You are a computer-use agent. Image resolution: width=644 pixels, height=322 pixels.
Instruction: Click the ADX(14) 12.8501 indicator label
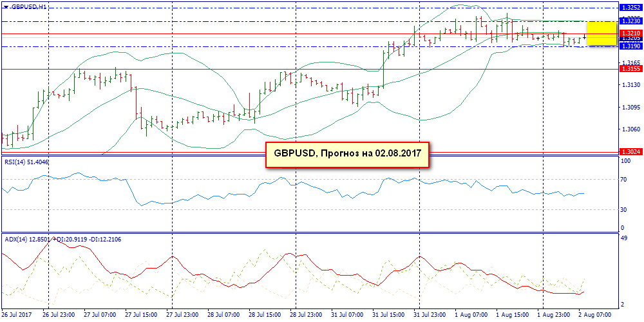(62, 239)
